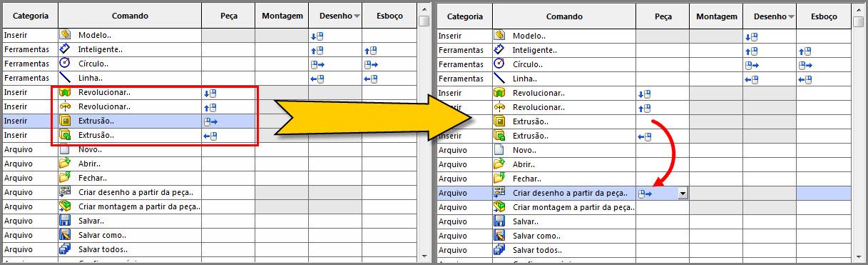Click scroll-up arrow of right table scrollbar
Screen dimensions: 868x265
858,9
